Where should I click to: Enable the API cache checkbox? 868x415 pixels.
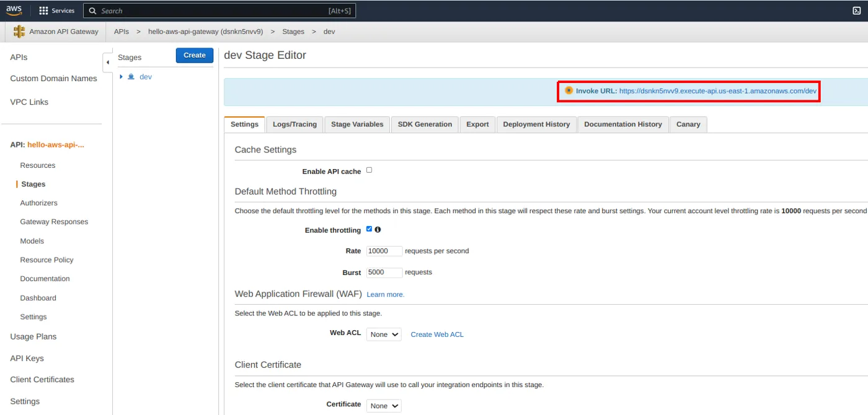click(369, 170)
